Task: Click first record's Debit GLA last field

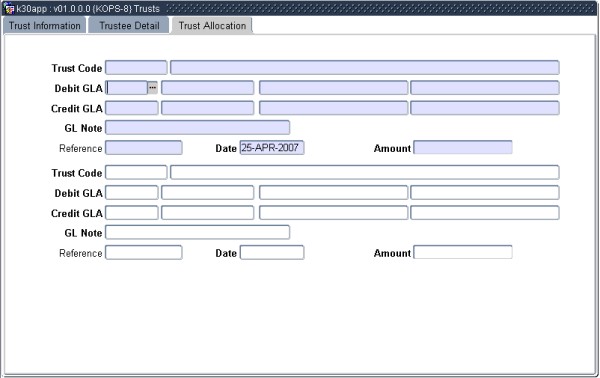Action: coord(485,88)
